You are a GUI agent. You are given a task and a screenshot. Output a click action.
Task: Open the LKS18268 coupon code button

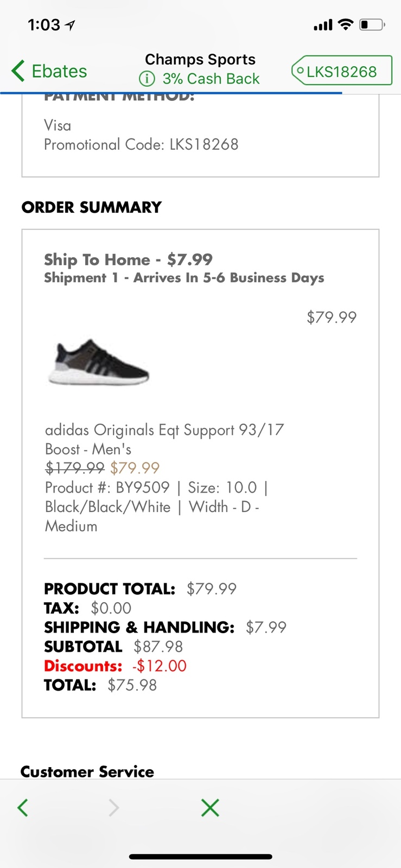point(342,71)
